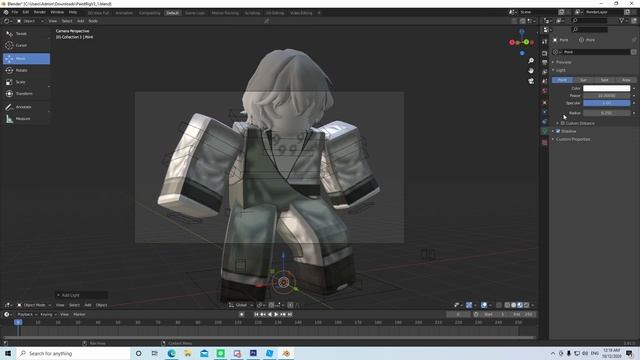Toggle viewport overlays button
The image size is (640, 360).
coord(484,305)
